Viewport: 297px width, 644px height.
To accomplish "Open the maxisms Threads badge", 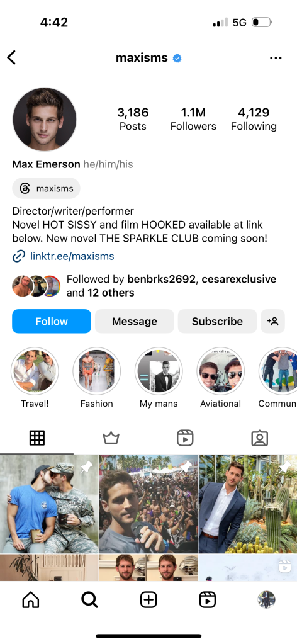I will [x=47, y=188].
